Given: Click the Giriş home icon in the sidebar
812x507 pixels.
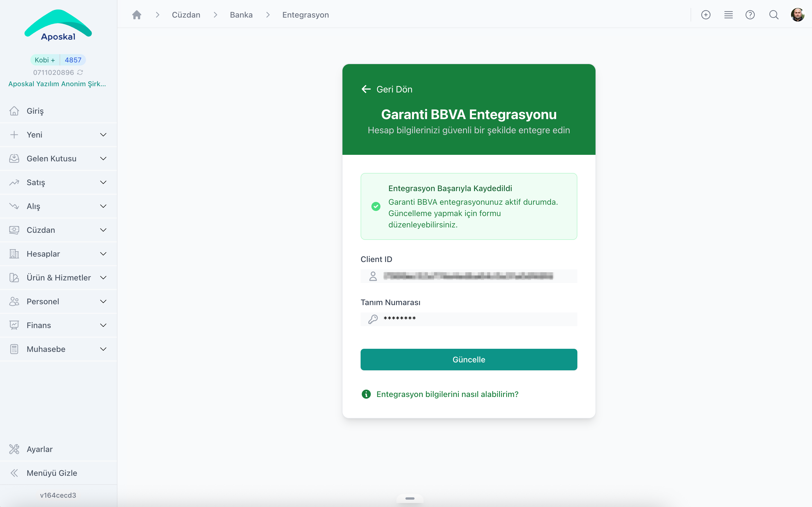Looking at the screenshot, I should [x=14, y=111].
